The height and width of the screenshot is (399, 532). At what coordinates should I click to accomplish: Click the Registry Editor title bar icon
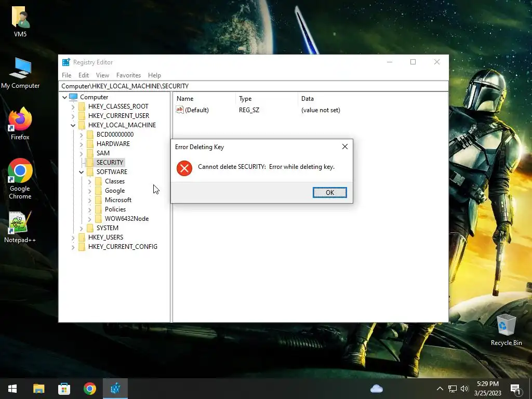point(66,62)
